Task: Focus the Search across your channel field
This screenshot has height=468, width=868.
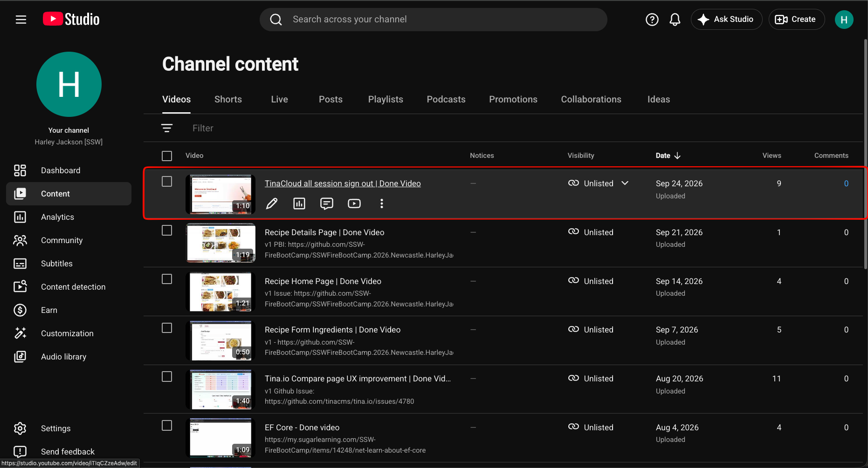Action: (434, 20)
